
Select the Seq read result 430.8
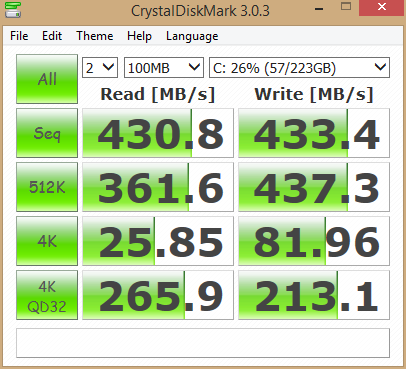(x=158, y=133)
